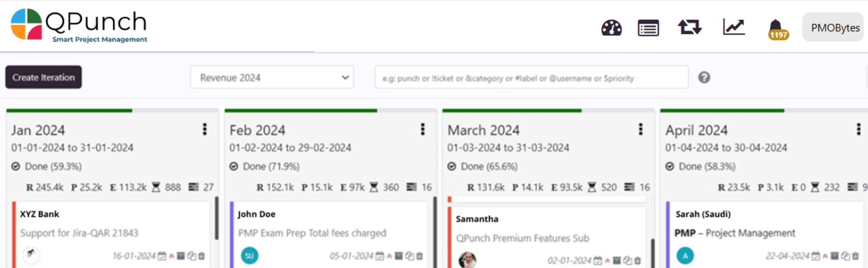Click the calendar icon on Samantha card

tap(598, 261)
